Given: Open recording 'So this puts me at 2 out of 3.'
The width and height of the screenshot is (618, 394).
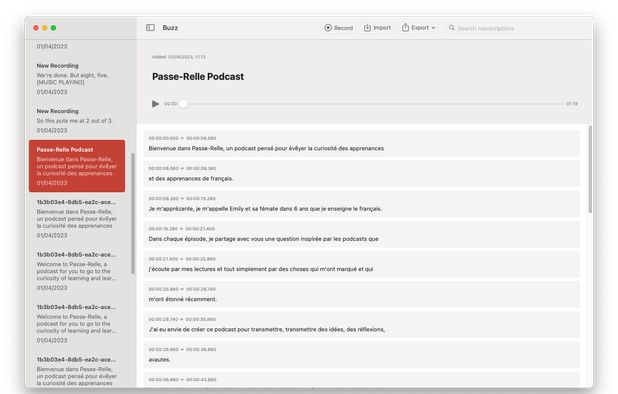Looking at the screenshot, I should point(77,121).
